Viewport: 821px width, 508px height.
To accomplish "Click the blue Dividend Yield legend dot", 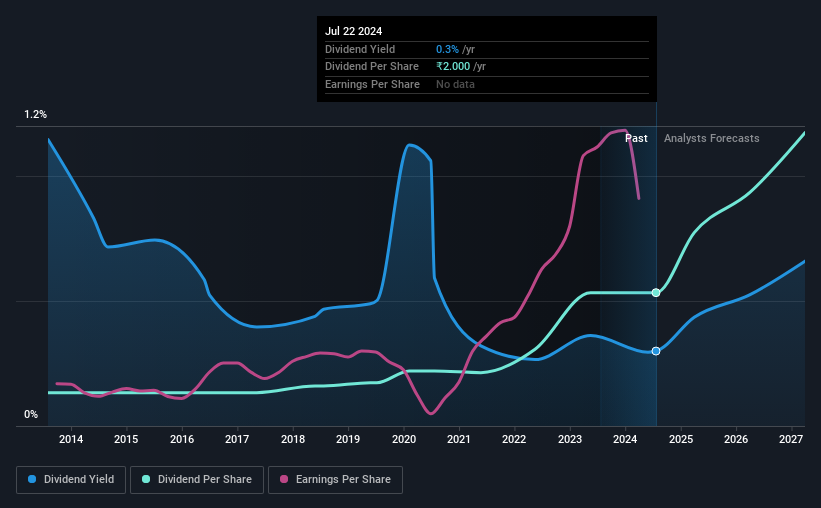I will click(32, 479).
